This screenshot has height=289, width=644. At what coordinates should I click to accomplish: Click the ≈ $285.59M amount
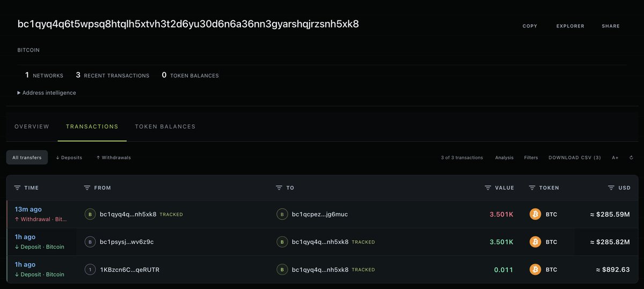(610, 214)
